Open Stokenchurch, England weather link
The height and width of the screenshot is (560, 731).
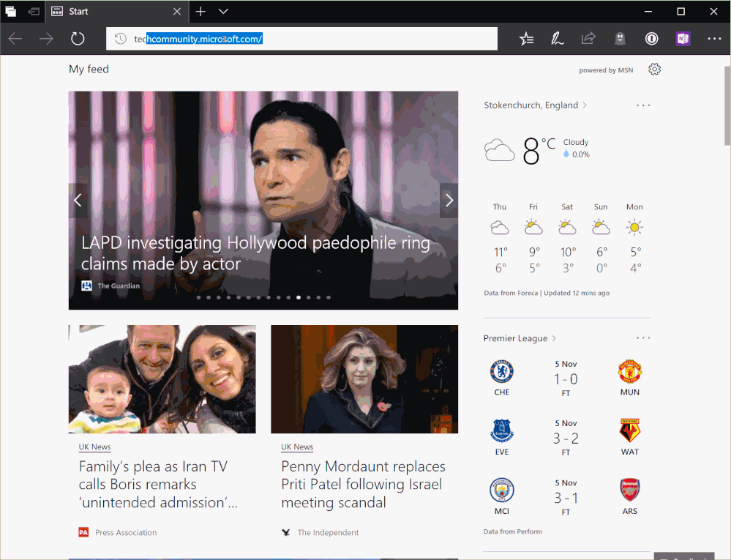click(535, 105)
